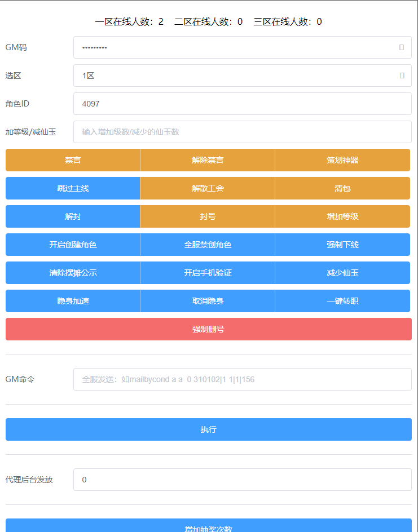The image size is (418, 532).
Task: Select the 策划神器 button
Action: pos(342,160)
